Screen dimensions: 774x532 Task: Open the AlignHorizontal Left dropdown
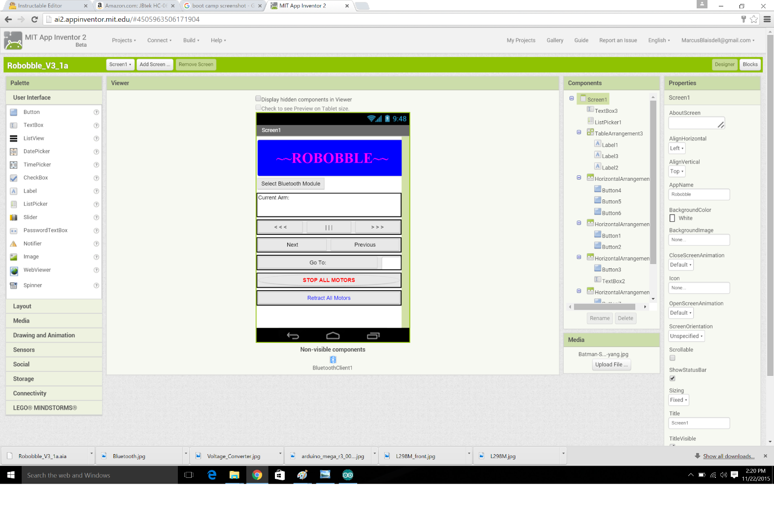(x=677, y=148)
